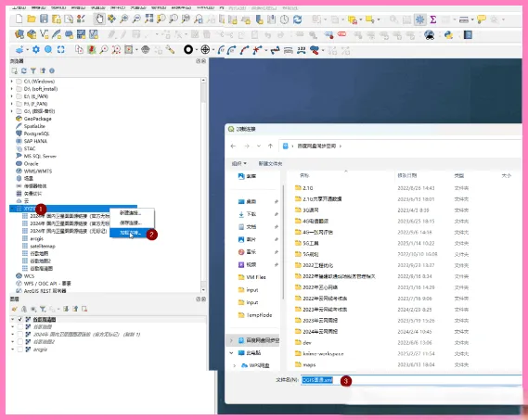Check the second layer's visibility checkbox
Viewport: 528px width, 420px height.
click(x=20, y=326)
